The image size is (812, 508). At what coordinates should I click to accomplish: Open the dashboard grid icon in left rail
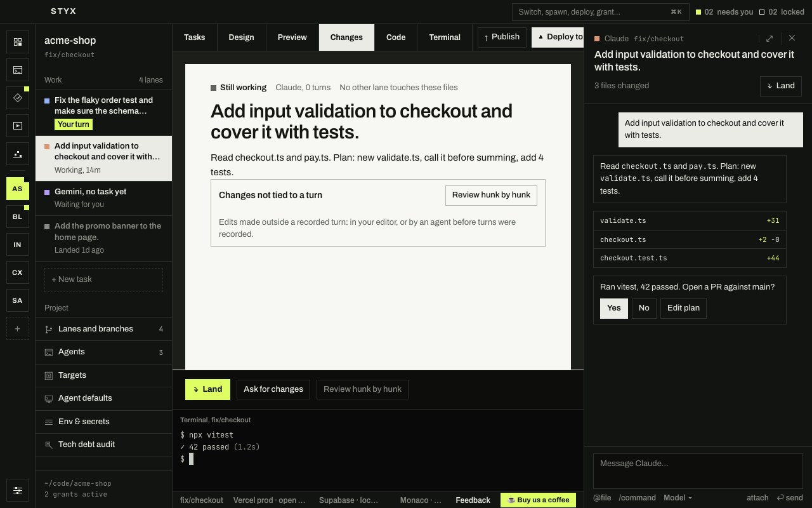pos(18,42)
